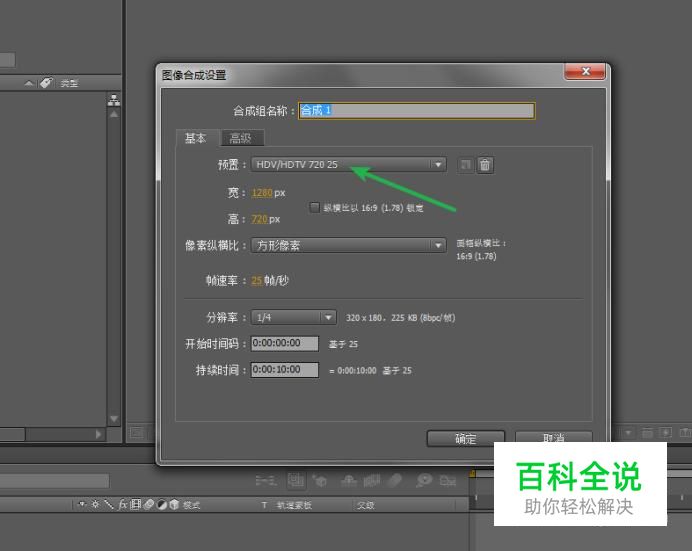Click the label tag column icon in Project panel
The image size is (692, 551).
pyautogui.click(x=46, y=82)
